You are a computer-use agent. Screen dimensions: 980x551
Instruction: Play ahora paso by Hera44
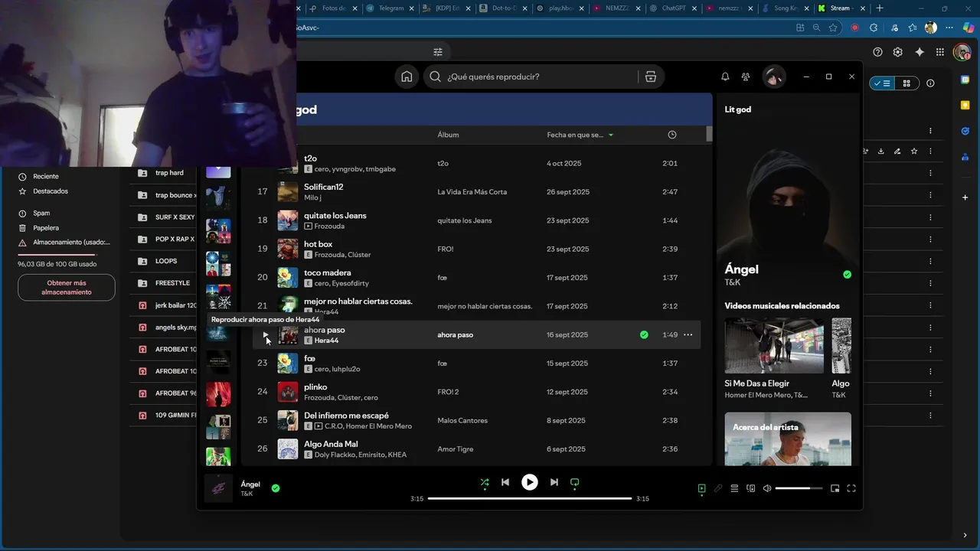click(x=265, y=334)
